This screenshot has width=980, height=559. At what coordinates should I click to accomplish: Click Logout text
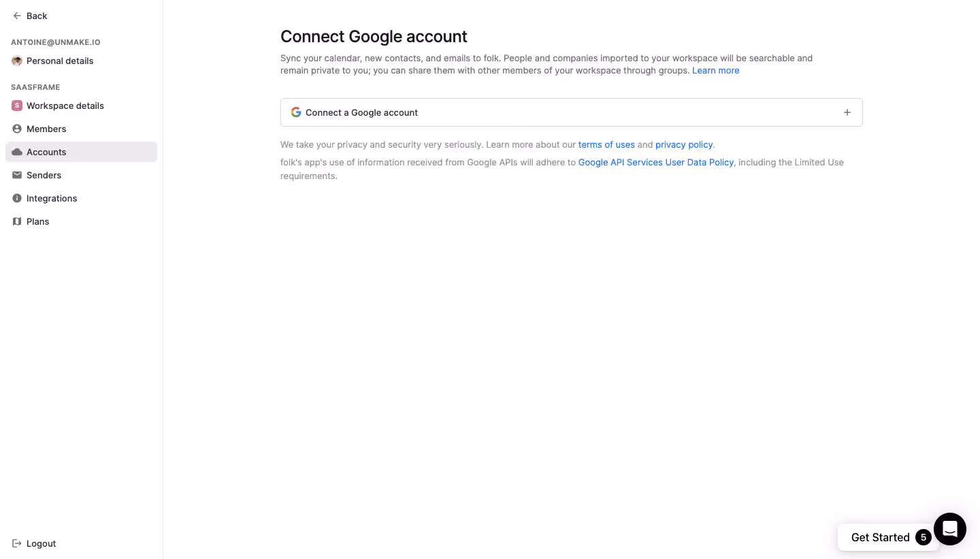coord(41,543)
